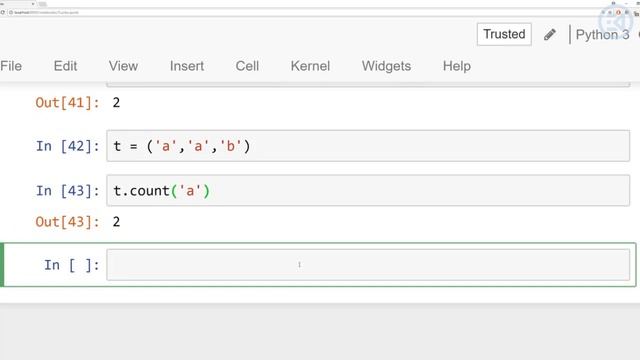Click the empty In [ ] prompt
Screen dimensions: 640x360
pos(71,265)
